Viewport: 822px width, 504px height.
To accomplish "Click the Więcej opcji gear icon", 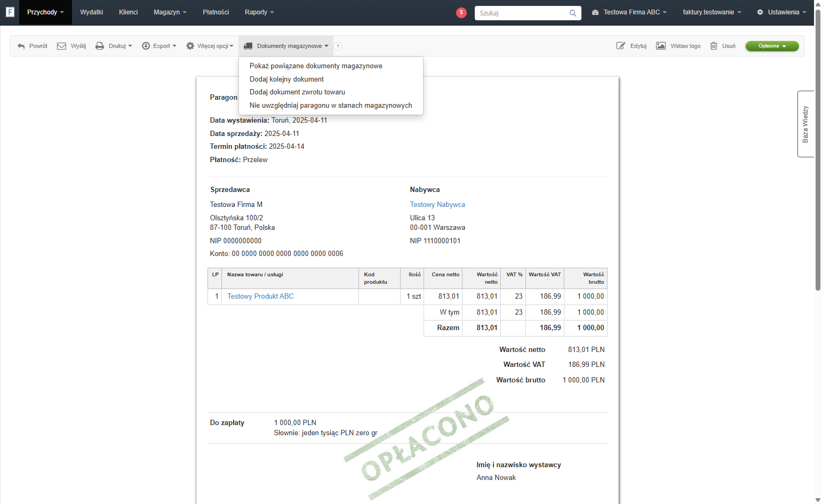I will click(190, 46).
